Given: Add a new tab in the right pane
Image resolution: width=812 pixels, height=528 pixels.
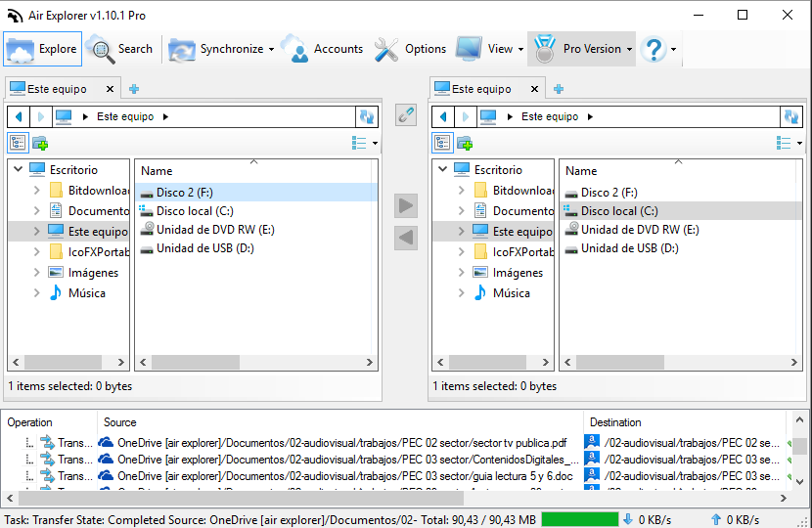Looking at the screenshot, I should click(559, 89).
